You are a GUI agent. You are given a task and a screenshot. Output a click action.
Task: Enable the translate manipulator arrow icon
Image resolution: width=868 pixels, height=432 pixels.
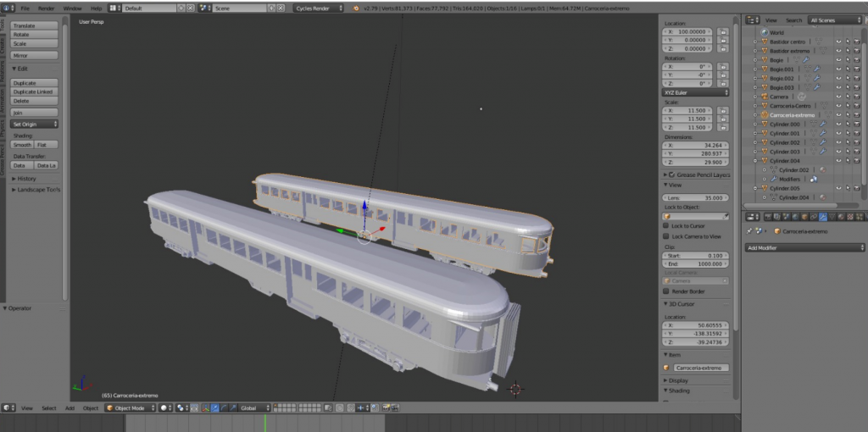pyautogui.click(x=214, y=408)
